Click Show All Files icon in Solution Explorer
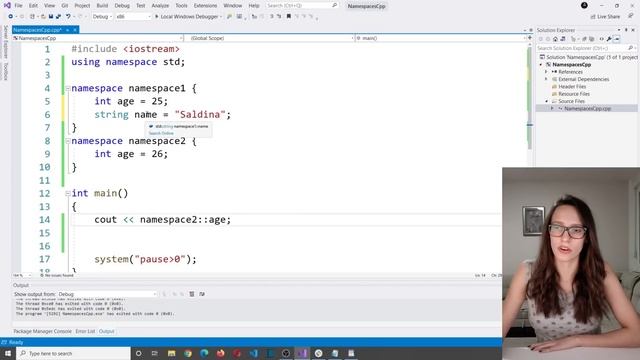The width and height of the screenshot is (640, 360). (x=591, y=39)
